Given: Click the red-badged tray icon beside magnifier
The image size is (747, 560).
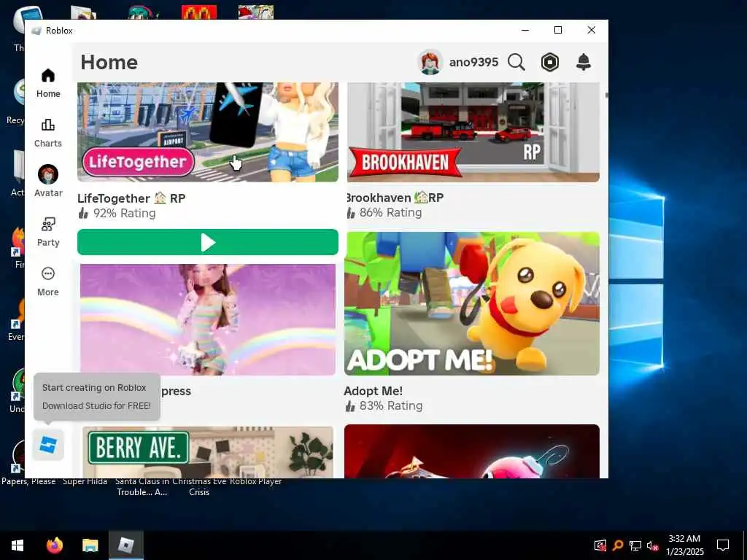Looking at the screenshot, I should (x=600, y=545).
